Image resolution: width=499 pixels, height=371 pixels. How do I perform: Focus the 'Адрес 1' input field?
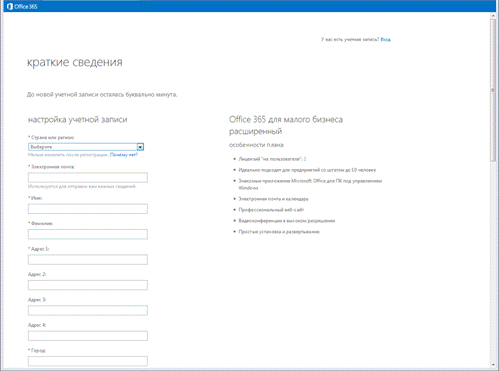point(88,259)
